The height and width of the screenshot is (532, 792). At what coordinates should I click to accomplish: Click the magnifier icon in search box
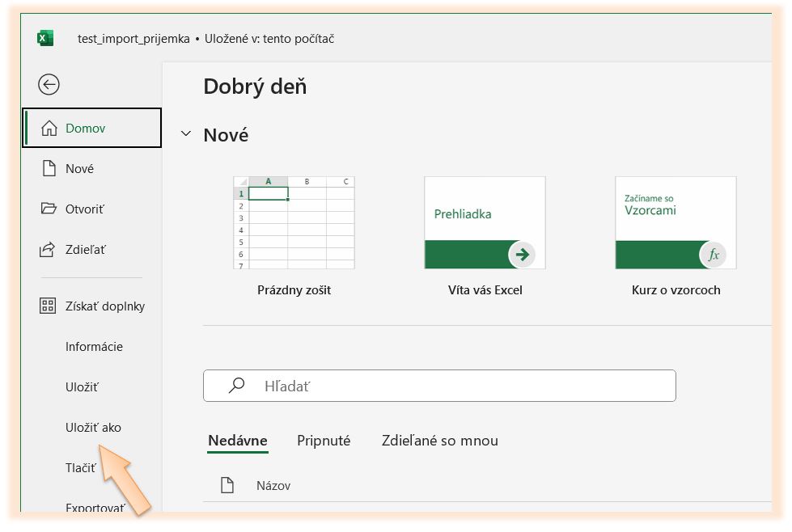tap(236, 386)
